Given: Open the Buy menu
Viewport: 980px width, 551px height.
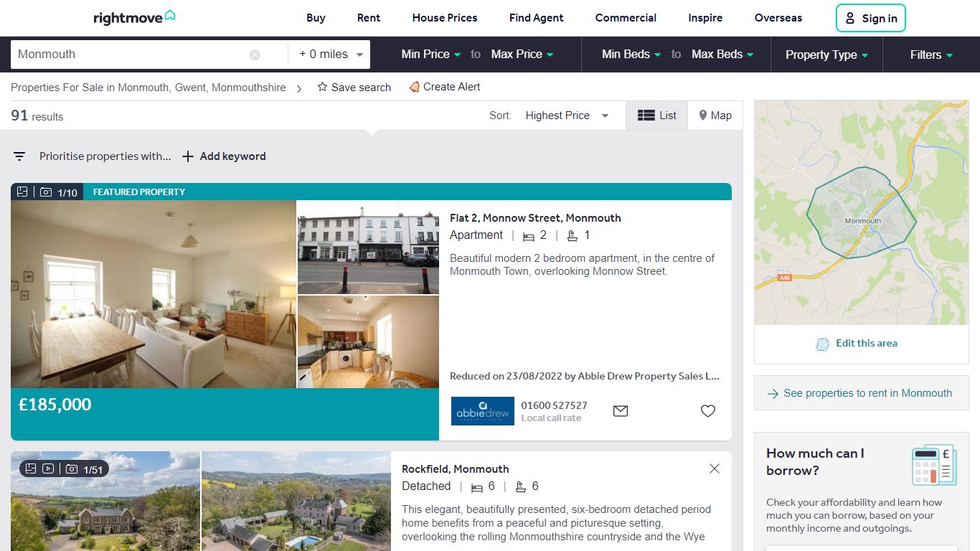Looking at the screenshot, I should coord(316,18).
